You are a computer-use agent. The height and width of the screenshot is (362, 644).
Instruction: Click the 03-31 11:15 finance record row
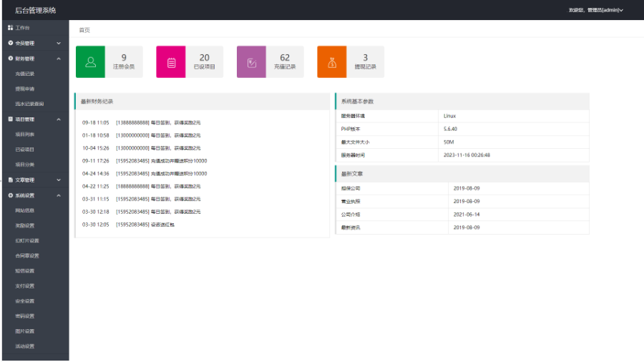(x=141, y=199)
